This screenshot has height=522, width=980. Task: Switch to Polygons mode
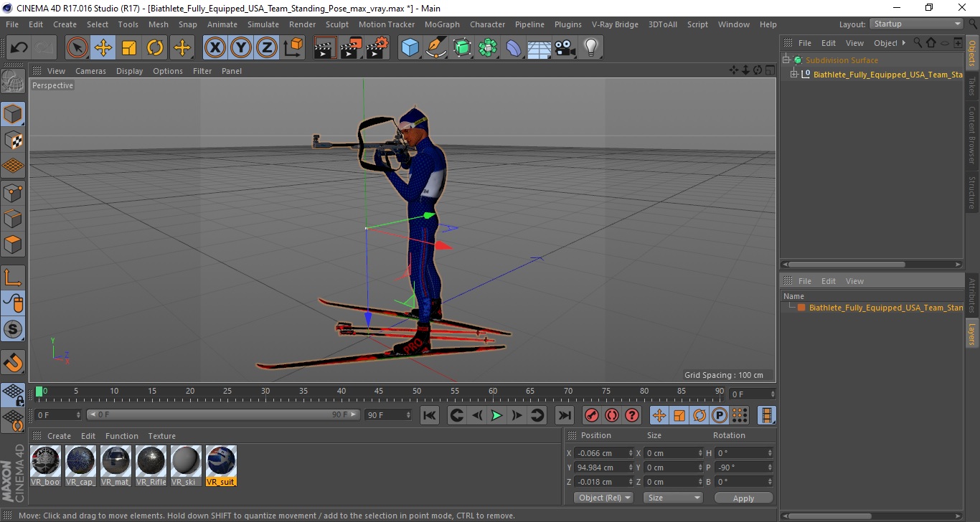[13, 245]
